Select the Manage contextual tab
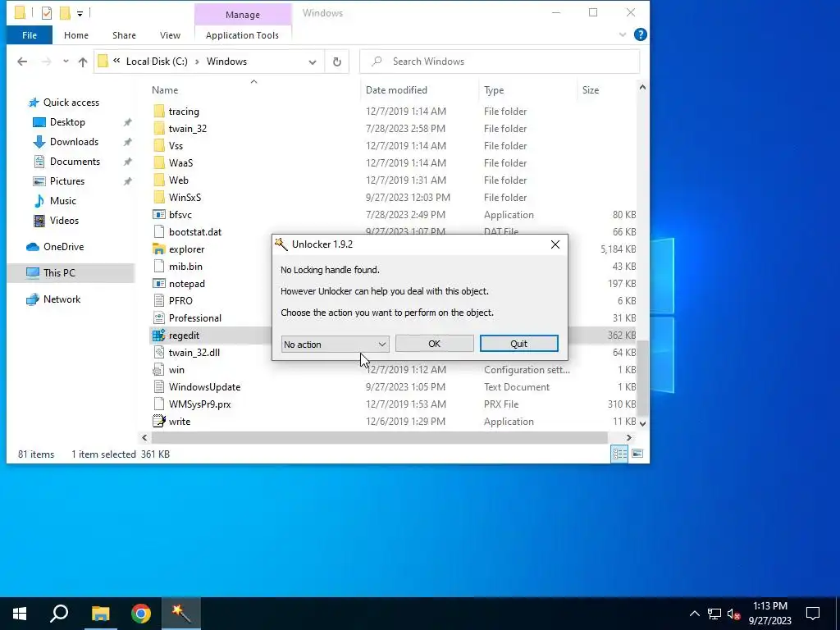 click(242, 15)
